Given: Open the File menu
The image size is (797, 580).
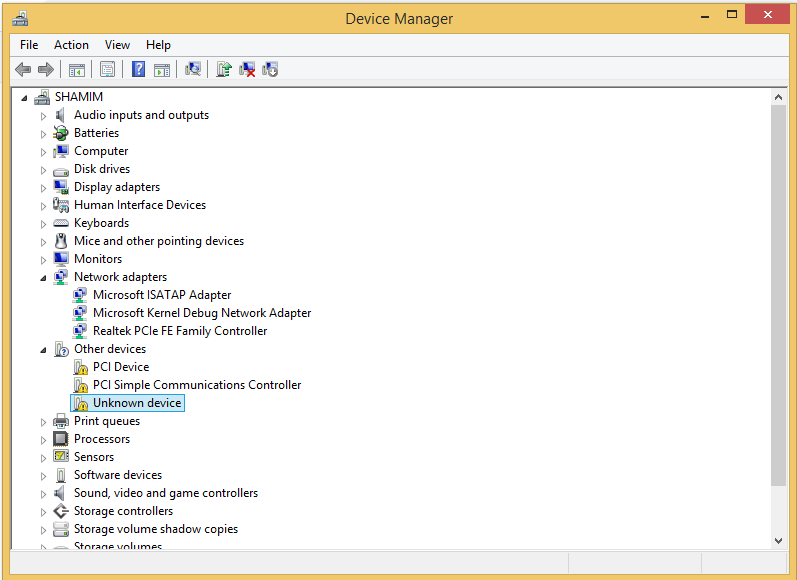Looking at the screenshot, I should [29, 45].
